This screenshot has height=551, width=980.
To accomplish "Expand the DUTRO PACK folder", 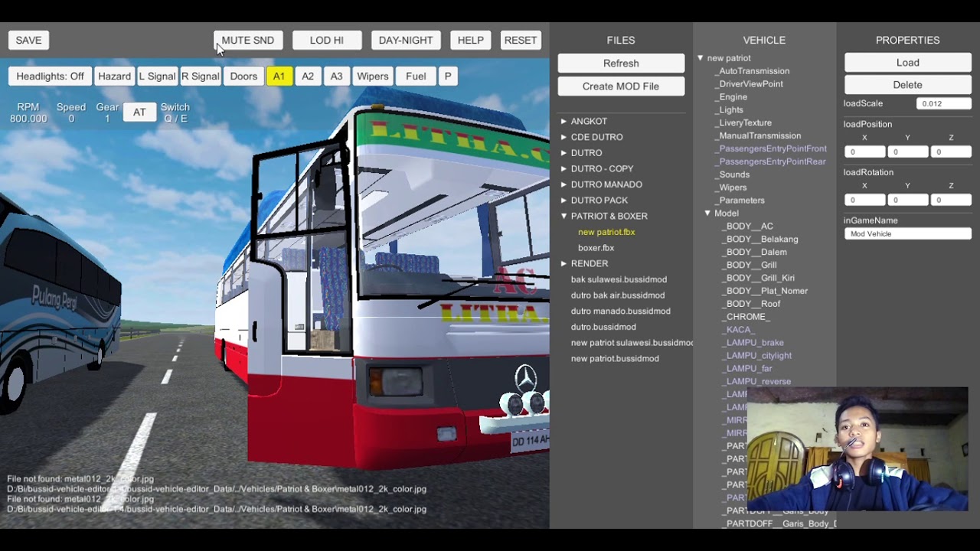I will click(x=563, y=201).
